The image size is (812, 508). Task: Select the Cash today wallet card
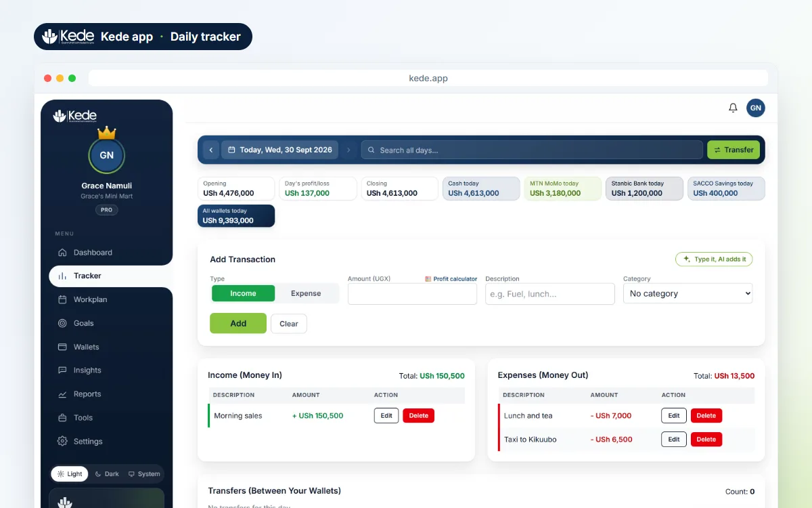point(481,189)
